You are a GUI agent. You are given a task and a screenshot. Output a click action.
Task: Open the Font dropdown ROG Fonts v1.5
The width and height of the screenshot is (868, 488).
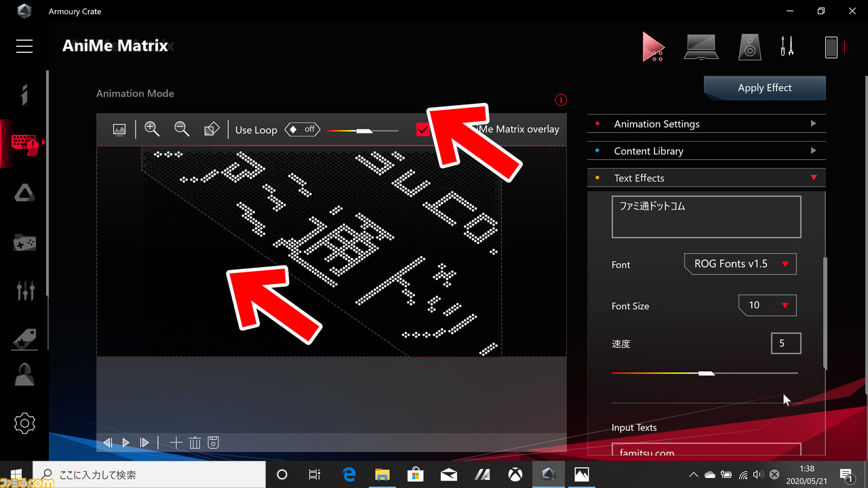[x=741, y=264]
